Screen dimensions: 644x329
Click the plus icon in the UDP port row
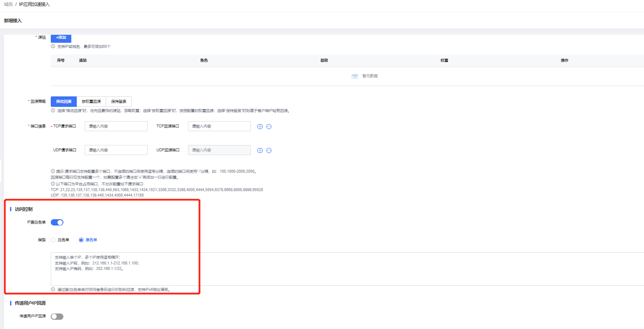(x=260, y=150)
